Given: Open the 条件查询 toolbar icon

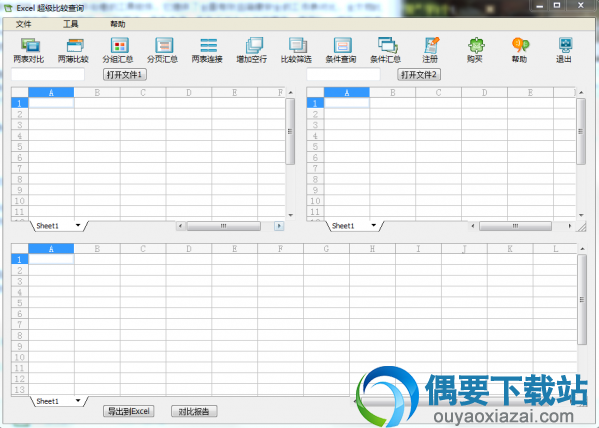Looking at the screenshot, I should (x=341, y=50).
